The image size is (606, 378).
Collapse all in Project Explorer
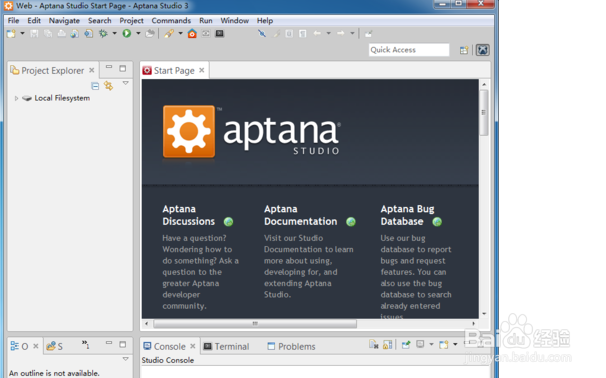tap(95, 86)
